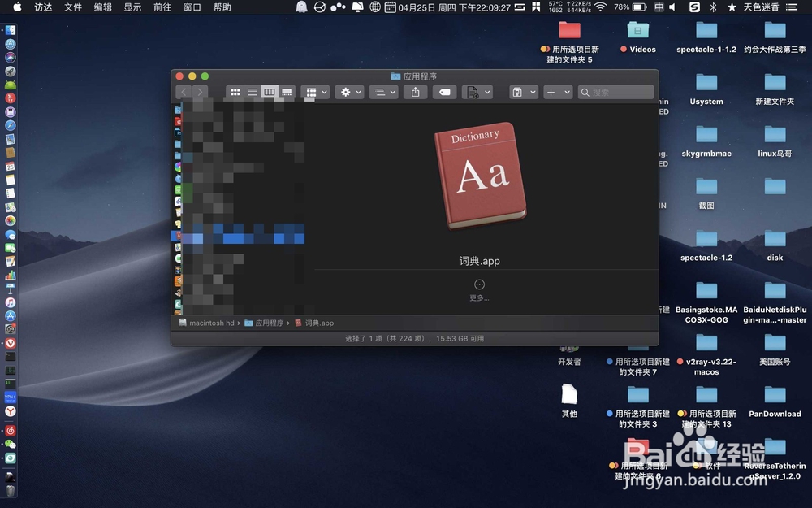Click the Edit Tags toolbar icon
The width and height of the screenshot is (812, 508).
[444, 93]
